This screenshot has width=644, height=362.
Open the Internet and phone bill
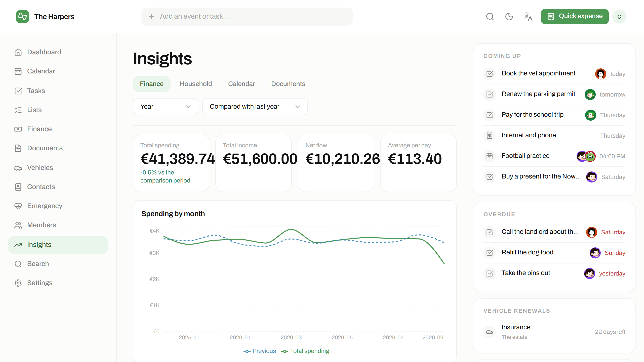click(554, 135)
